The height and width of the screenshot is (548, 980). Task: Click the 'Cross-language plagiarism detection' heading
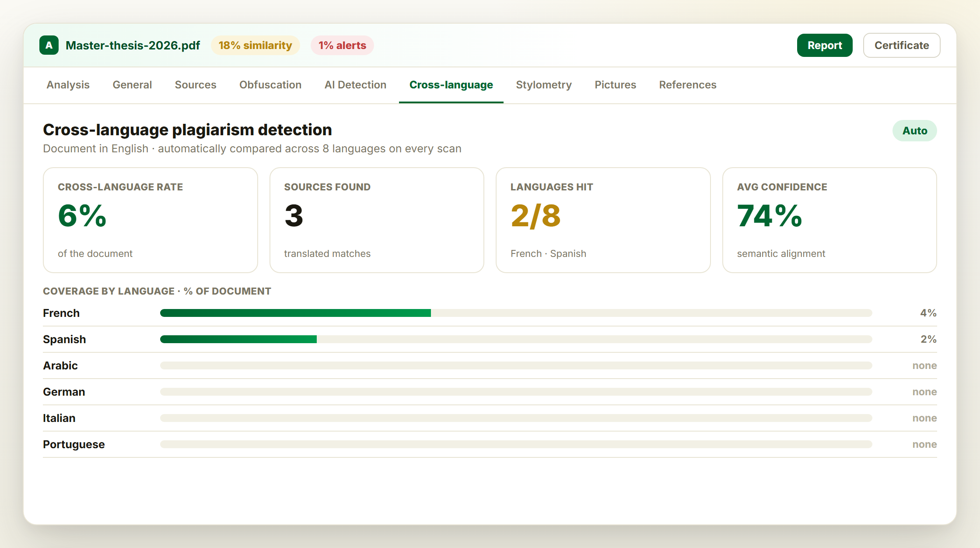pos(187,130)
